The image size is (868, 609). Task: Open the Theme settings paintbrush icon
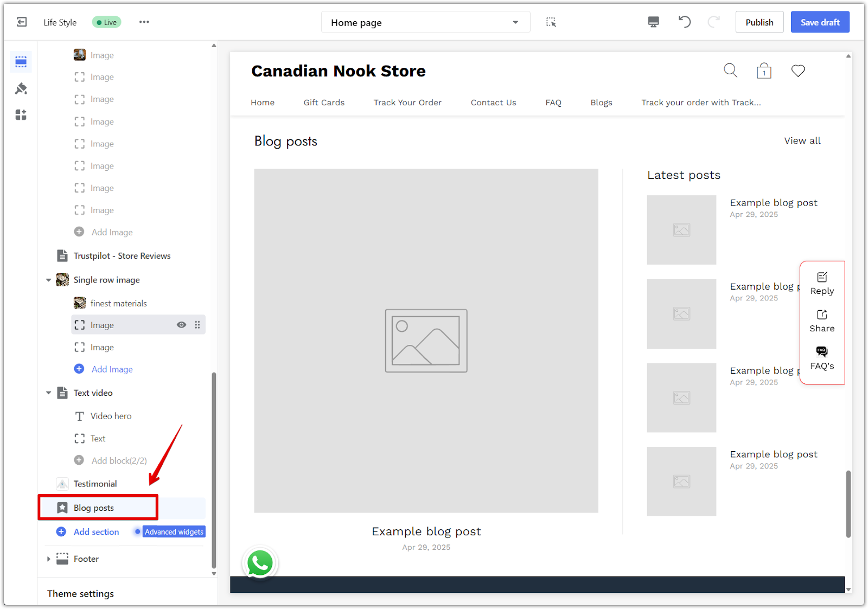click(x=21, y=88)
